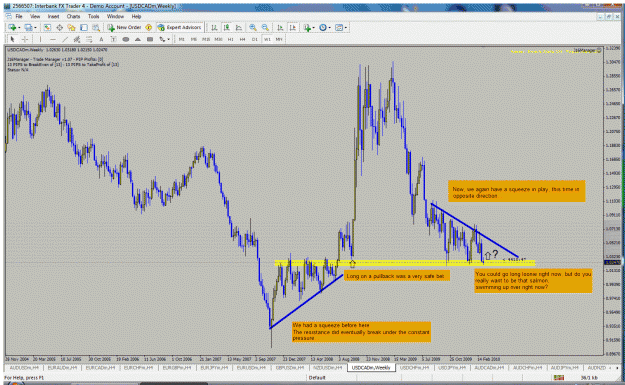Screen dimensions: 625x385
Task: Click the 'We had a squeeze before' label
Action: (361, 332)
